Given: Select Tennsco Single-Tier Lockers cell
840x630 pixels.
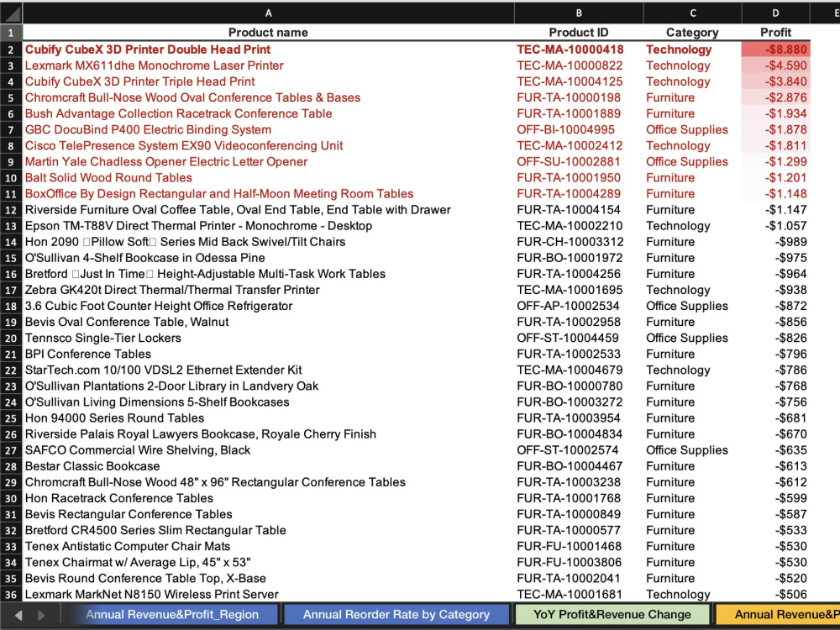Looking at the screenshot, I should pyautogui.click(x=269, y=339).
